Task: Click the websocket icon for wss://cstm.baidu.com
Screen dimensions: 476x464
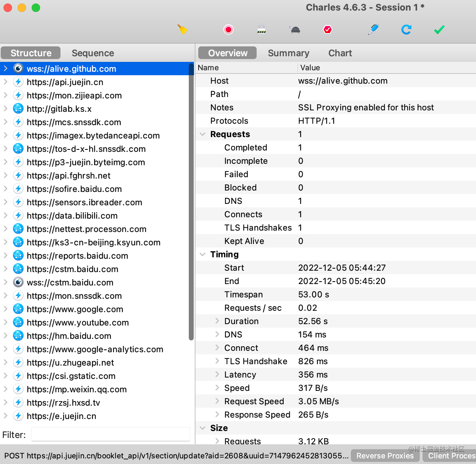Action: coord(18,282)
